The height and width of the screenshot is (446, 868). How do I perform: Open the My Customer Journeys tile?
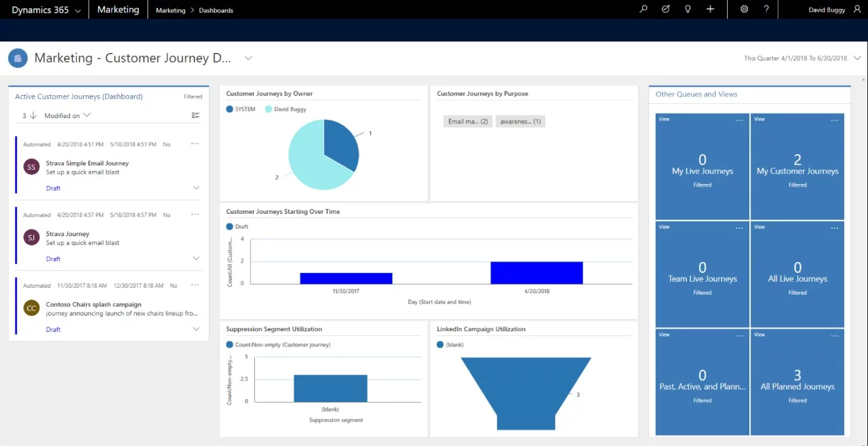click(797, 166)
